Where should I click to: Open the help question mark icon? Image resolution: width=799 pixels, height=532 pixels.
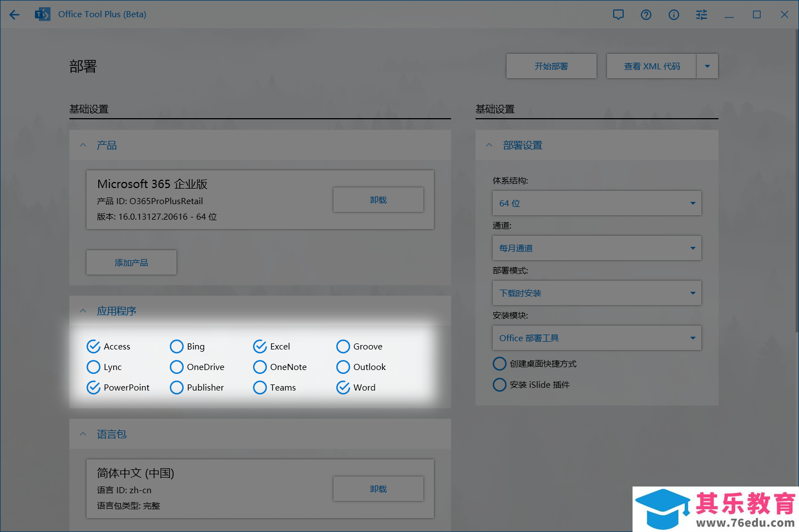coord(646,14)
